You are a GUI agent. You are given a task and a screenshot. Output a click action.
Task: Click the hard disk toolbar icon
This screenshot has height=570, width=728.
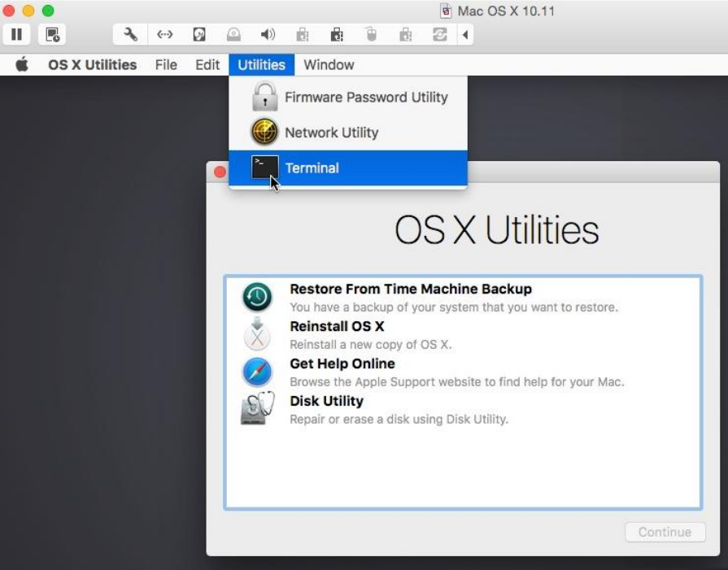click(199, 35)
